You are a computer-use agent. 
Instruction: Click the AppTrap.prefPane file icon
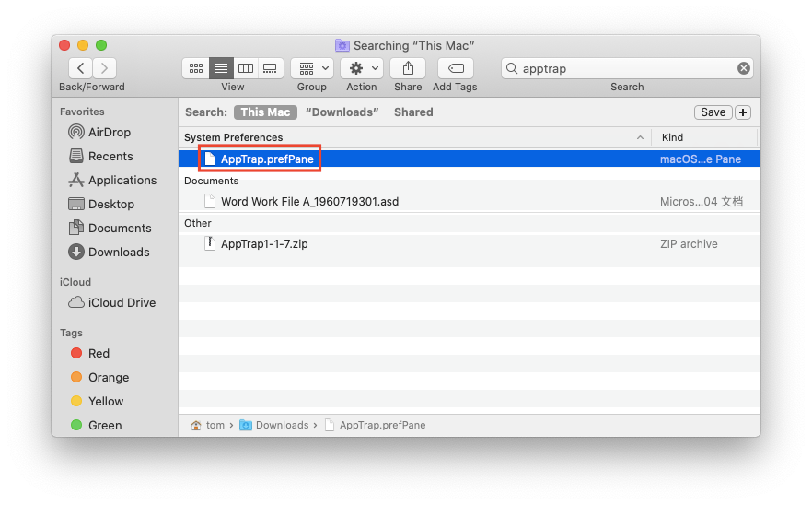210,159
